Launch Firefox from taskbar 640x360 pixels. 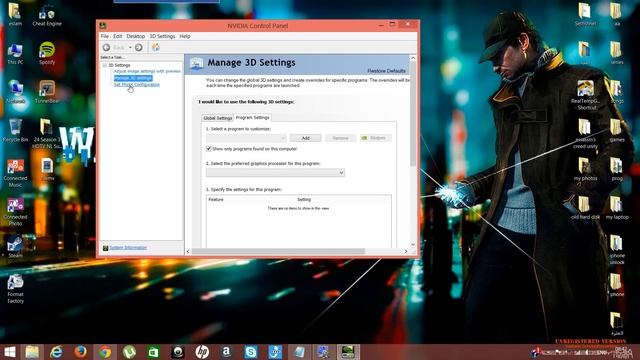[80, 352]
